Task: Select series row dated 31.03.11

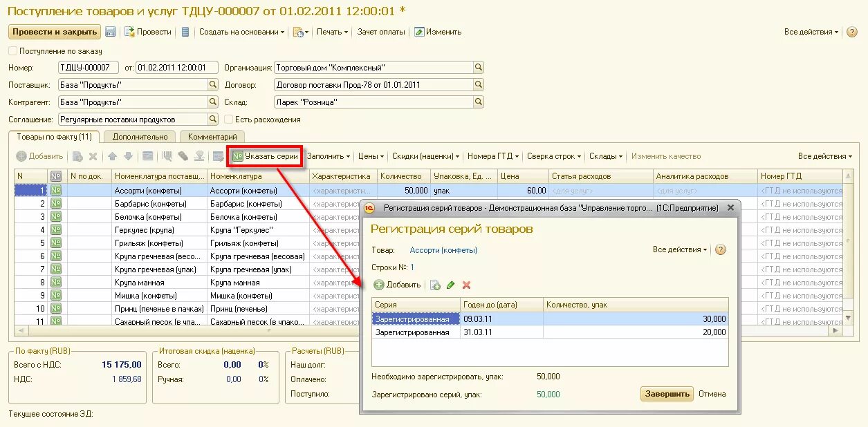Action: coord(550,332)
